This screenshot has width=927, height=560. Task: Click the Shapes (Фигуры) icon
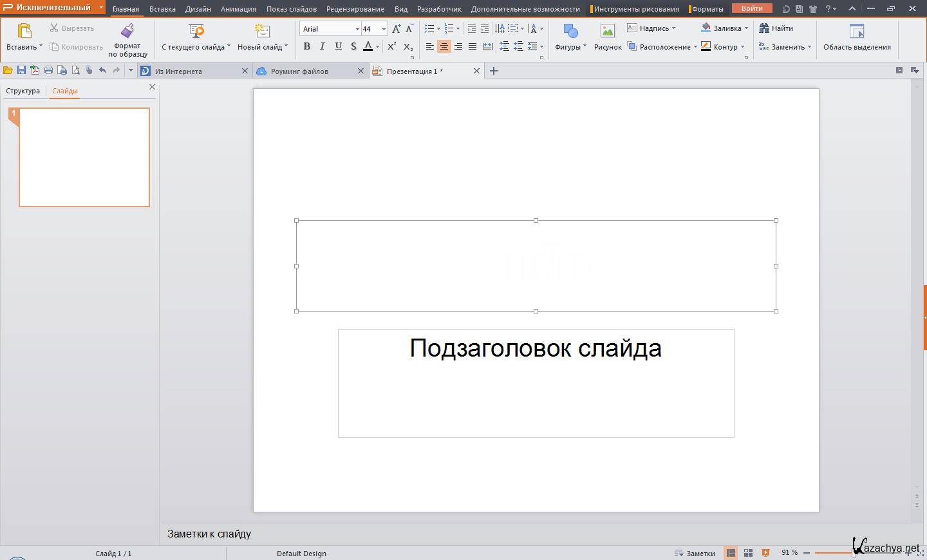click(570, 32)
